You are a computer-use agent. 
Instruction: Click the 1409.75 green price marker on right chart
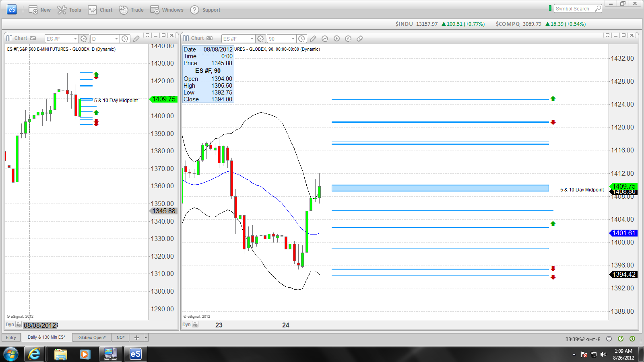coord(623,186)
